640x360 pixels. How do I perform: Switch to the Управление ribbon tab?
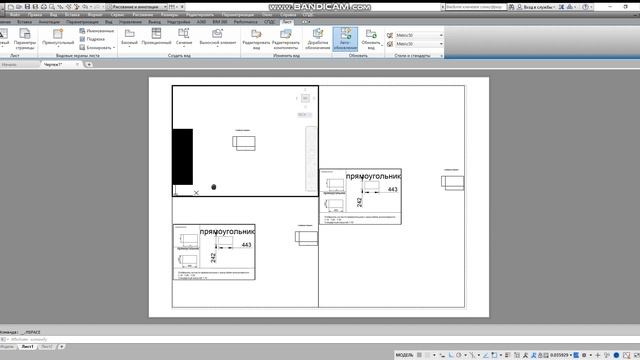pos(130,22)
